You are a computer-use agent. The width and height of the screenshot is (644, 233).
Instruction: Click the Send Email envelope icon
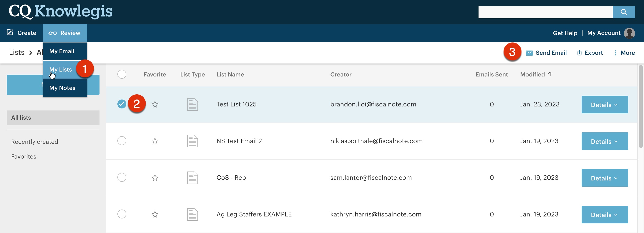point(529,53)
